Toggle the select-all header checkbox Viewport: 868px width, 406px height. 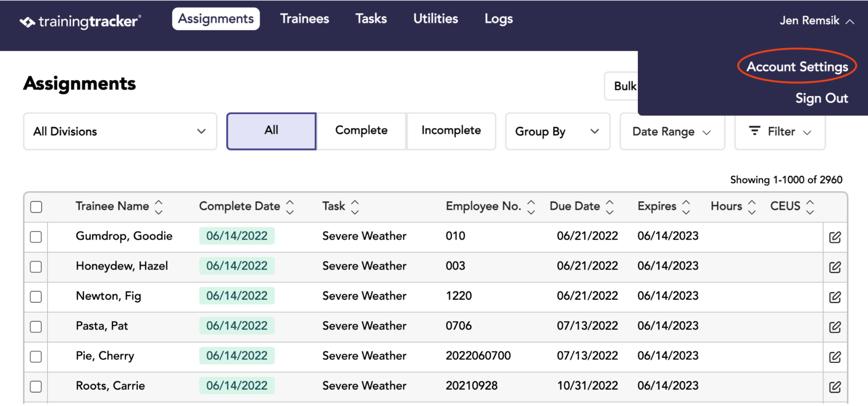(x=36, y=207)
